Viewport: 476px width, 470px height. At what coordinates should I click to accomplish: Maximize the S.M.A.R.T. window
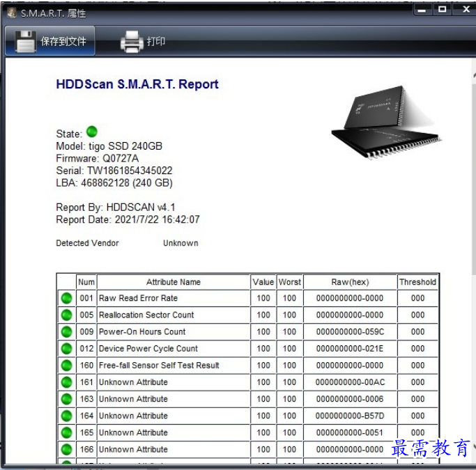click(443, 10)
